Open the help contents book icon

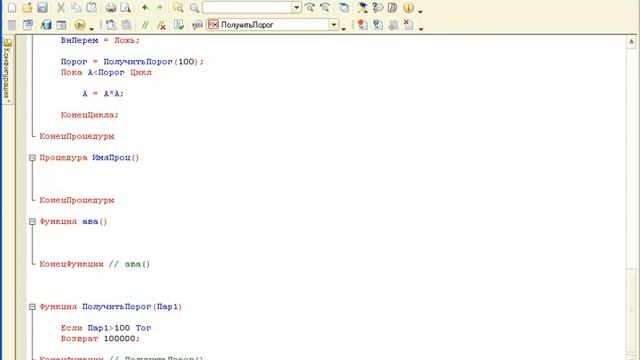coord(393,7)
